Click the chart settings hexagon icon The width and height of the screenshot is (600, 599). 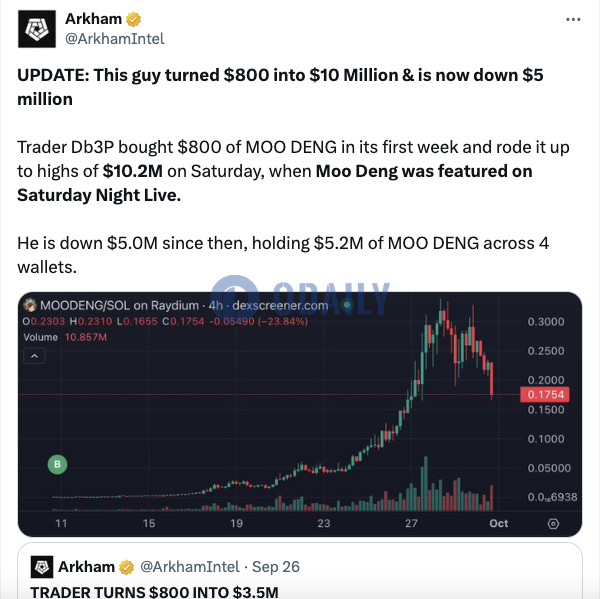click(x=553, y=523)
